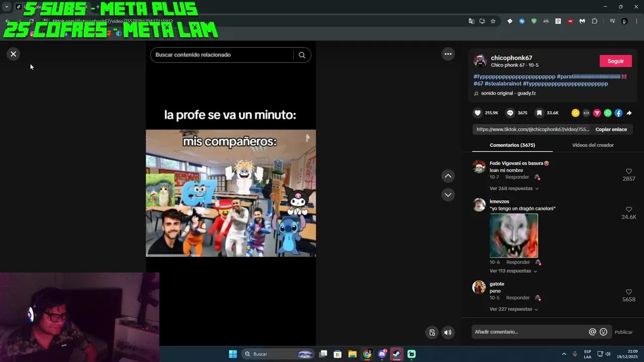Viewport: 644px width, 362px height.
Task: Click Publicar to post comment
Action: pos(623,332)
